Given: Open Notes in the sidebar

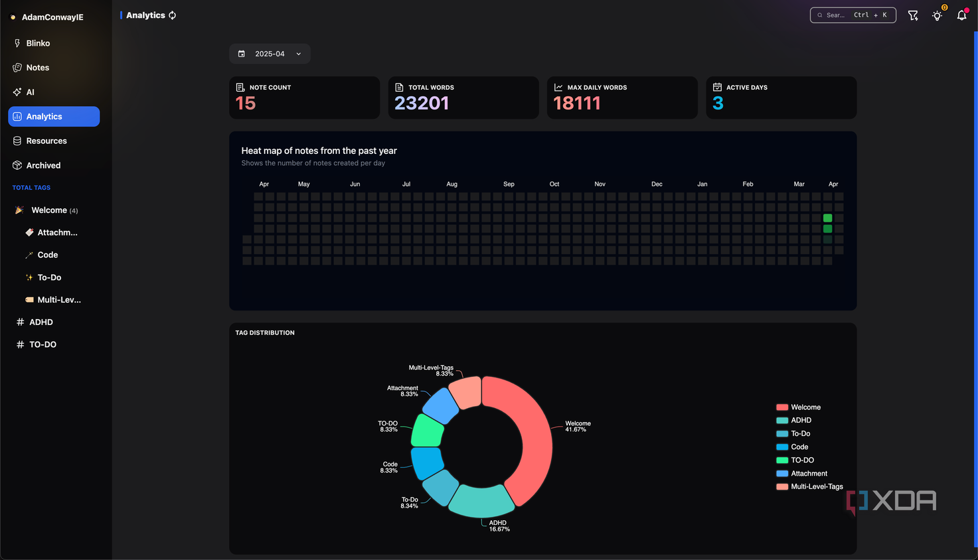Looking at the screenshot, I should coord(54,68).
